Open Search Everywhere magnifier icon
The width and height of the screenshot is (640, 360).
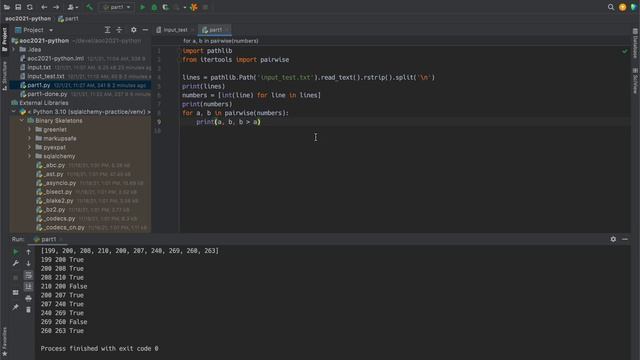[x=611, y=7]
